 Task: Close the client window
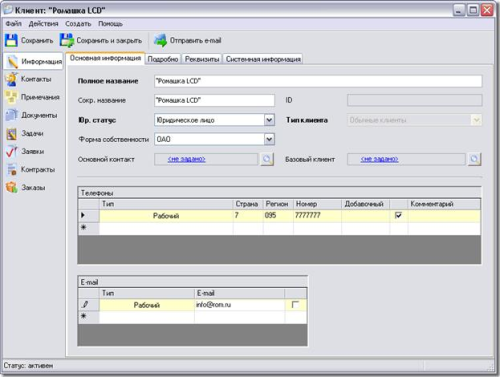[487, 10]
